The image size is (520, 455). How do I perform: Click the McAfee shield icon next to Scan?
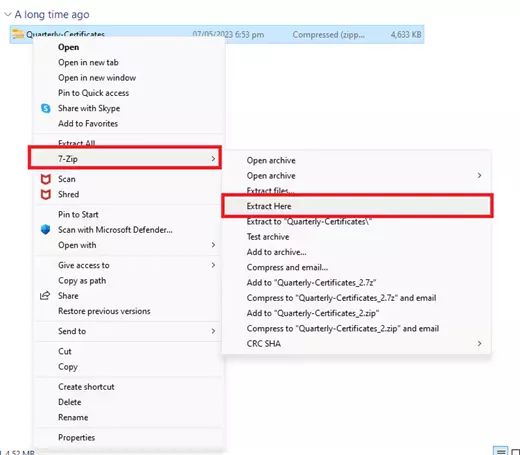(x=46, y=179)
